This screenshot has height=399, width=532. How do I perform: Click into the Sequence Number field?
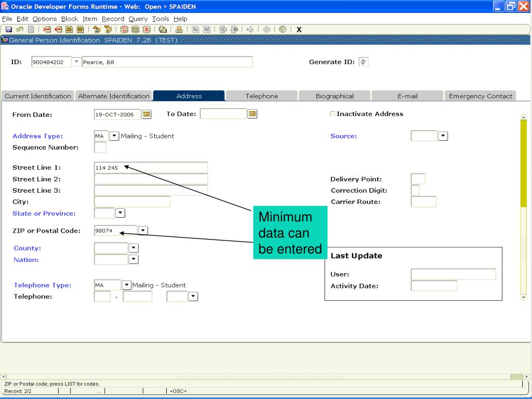100,147
